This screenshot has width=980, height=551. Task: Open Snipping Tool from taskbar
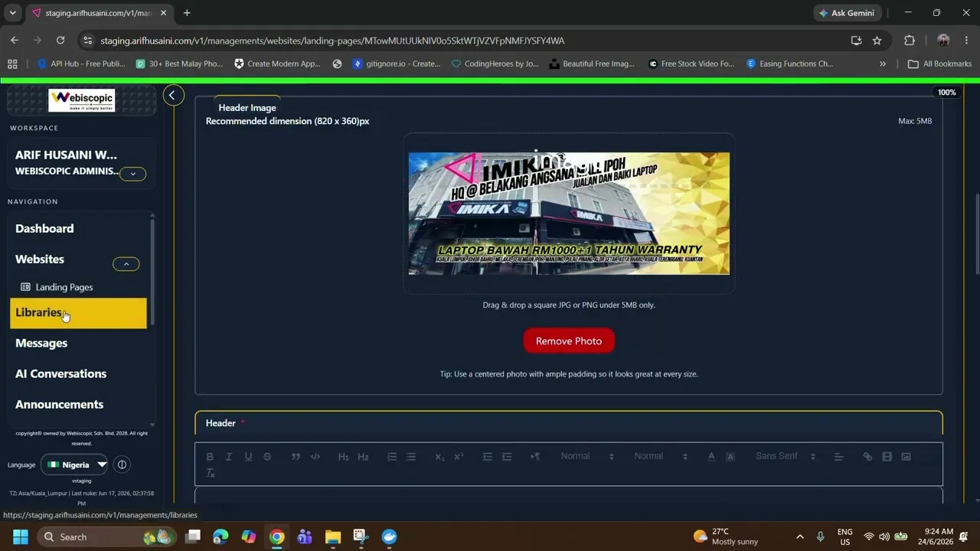pos(361,536)
